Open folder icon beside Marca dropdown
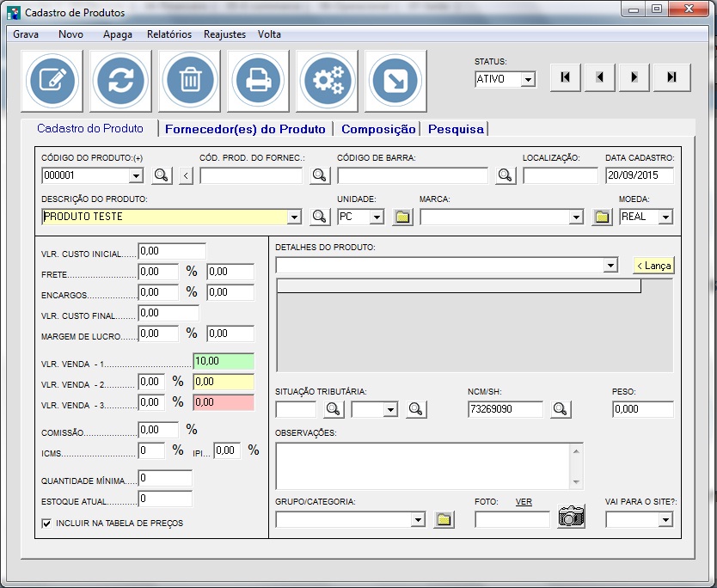This screenshot has width=717, height=588. coord(602,217)
